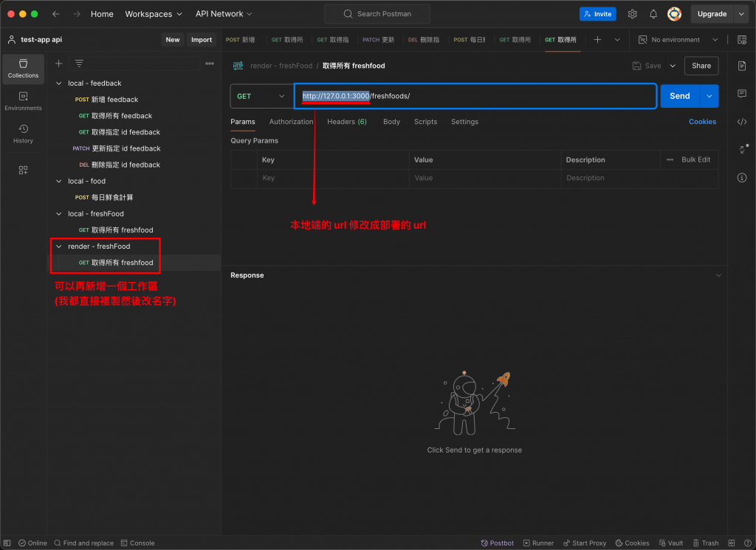Open the DEL 刪除指定 id feedback request
This screenshot has width=756, height=550.
point(134,165)
